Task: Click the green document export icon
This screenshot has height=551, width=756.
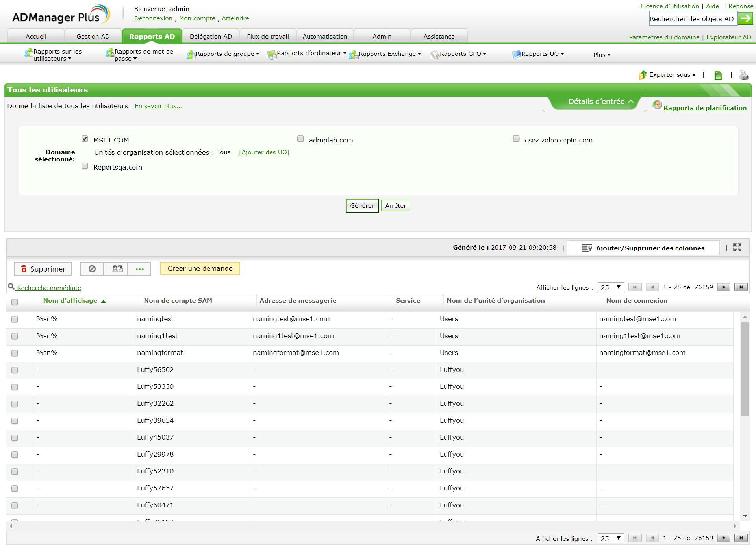Action: point(718,75)
